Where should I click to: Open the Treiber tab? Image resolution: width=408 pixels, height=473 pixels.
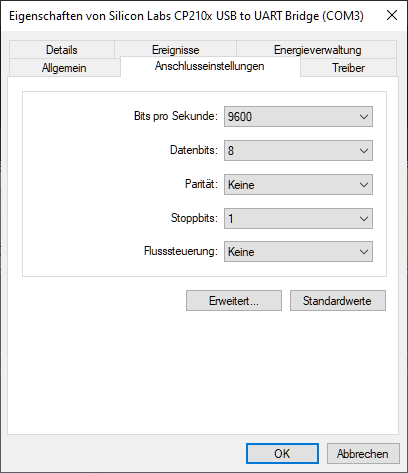(x=348, y=68)
